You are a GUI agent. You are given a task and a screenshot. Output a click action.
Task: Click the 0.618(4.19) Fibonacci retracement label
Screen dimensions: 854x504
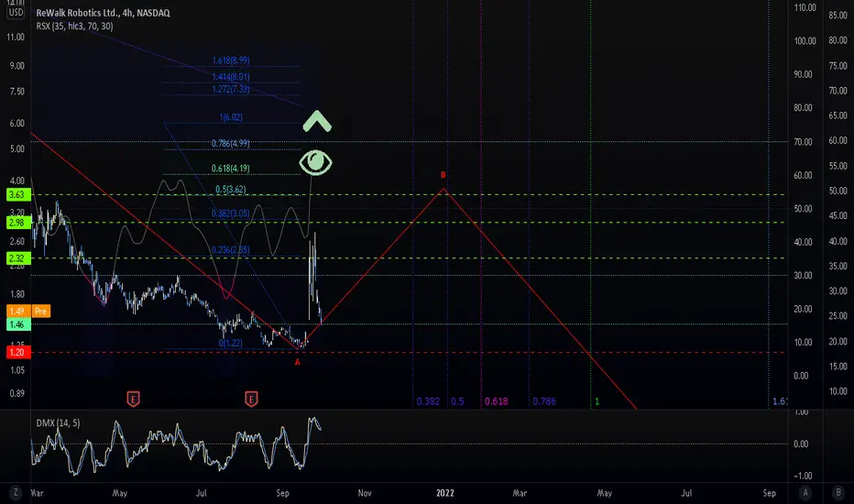(x=230, y=169)
